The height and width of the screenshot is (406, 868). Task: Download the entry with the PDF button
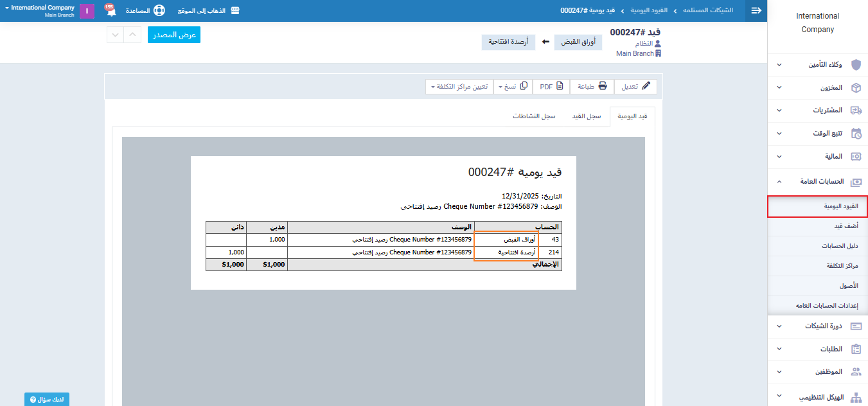(x=551, y=86)
